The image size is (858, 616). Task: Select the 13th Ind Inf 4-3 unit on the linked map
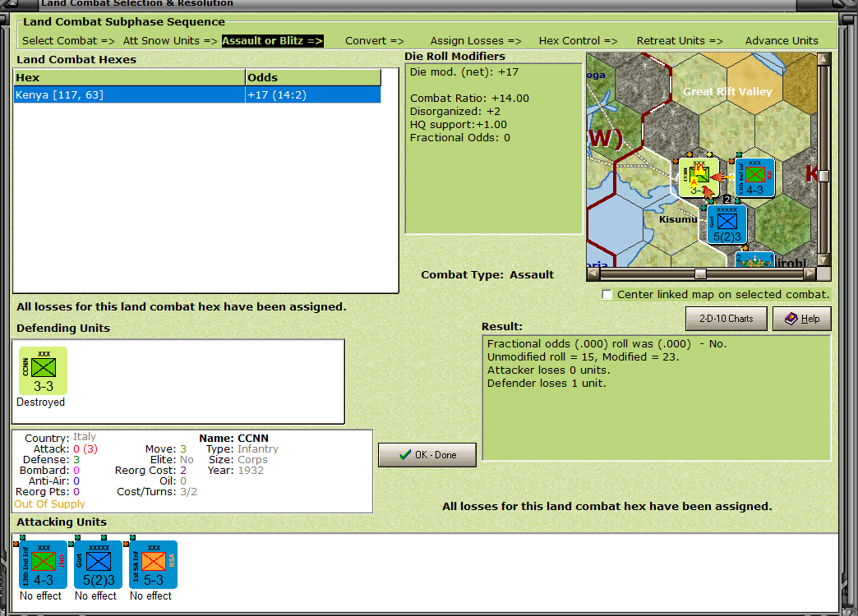click(x=754, y=177)
